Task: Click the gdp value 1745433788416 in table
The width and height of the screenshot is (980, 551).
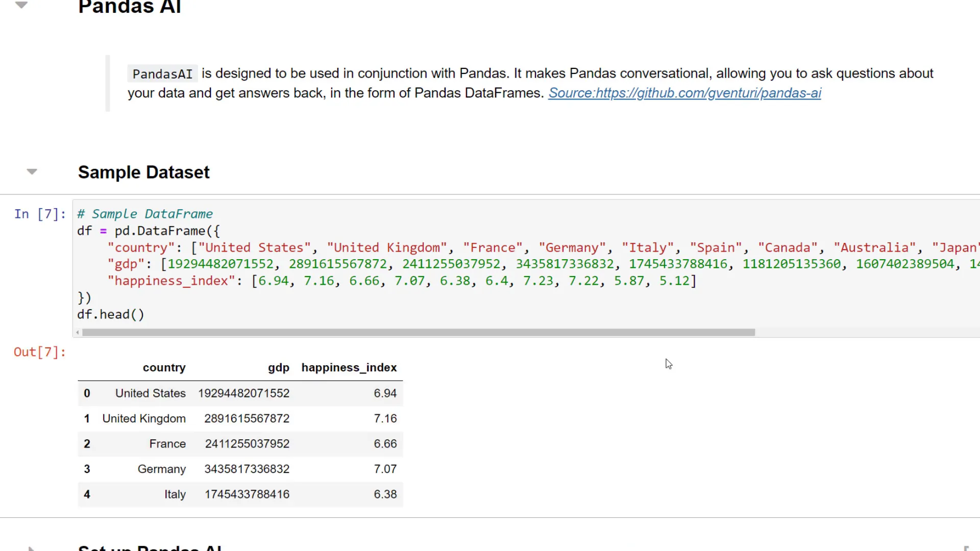Action: 247,494
